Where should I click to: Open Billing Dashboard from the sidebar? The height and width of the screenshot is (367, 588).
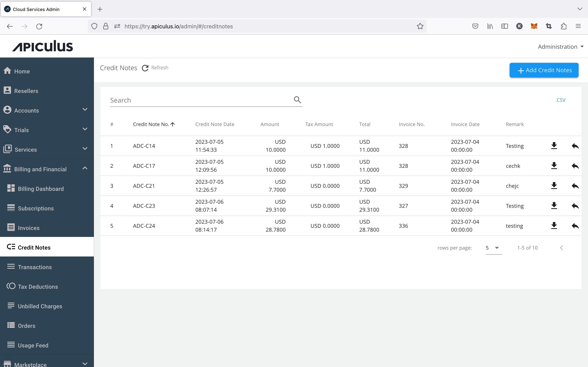pos(40,189)
